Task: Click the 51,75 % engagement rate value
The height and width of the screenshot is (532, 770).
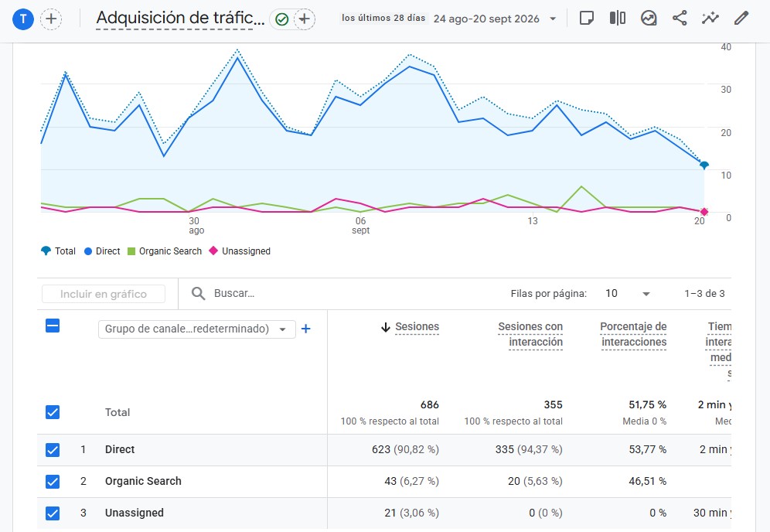Action: pos(647,404)
